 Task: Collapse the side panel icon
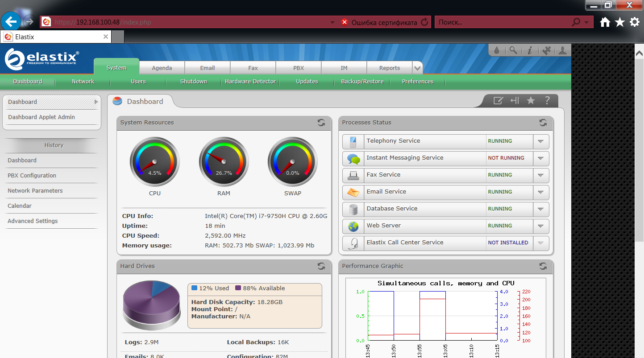coord(515,101)
